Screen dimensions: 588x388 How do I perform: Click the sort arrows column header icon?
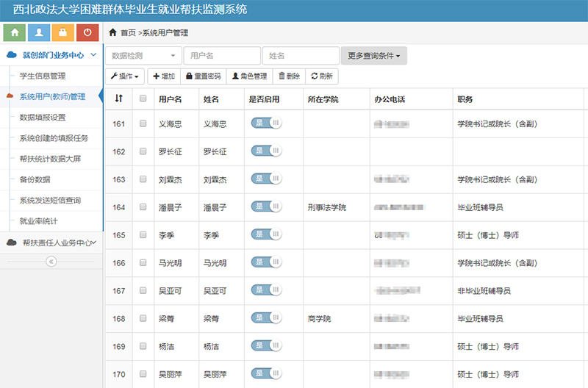click(119, 98)
